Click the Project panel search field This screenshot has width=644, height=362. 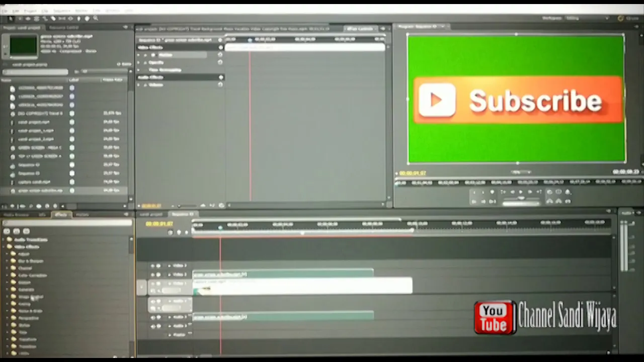[x=35, y=72]
